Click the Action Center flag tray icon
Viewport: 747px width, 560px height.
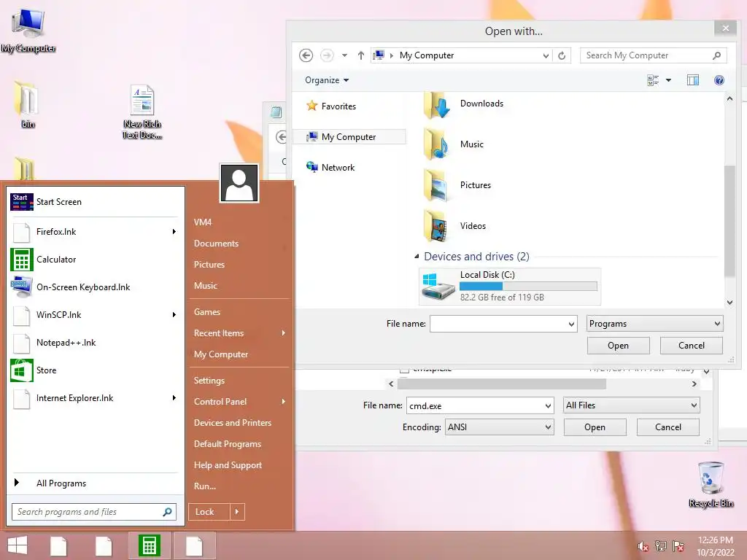pos(678,546)
